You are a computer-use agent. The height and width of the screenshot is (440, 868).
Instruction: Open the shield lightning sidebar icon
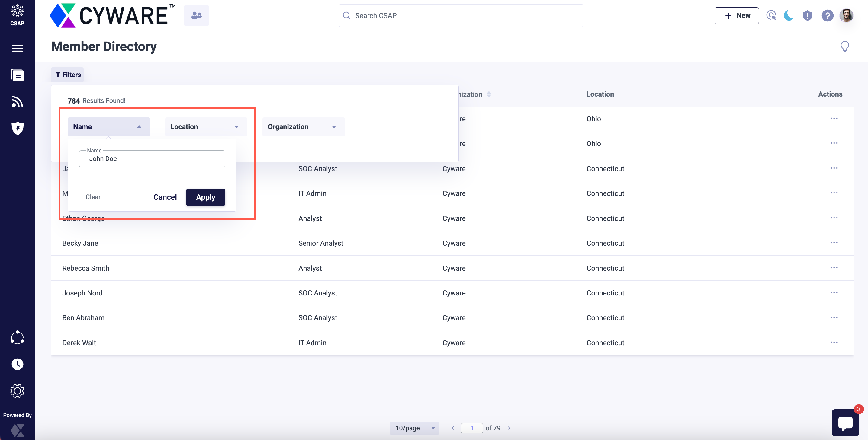pos(17,128)
